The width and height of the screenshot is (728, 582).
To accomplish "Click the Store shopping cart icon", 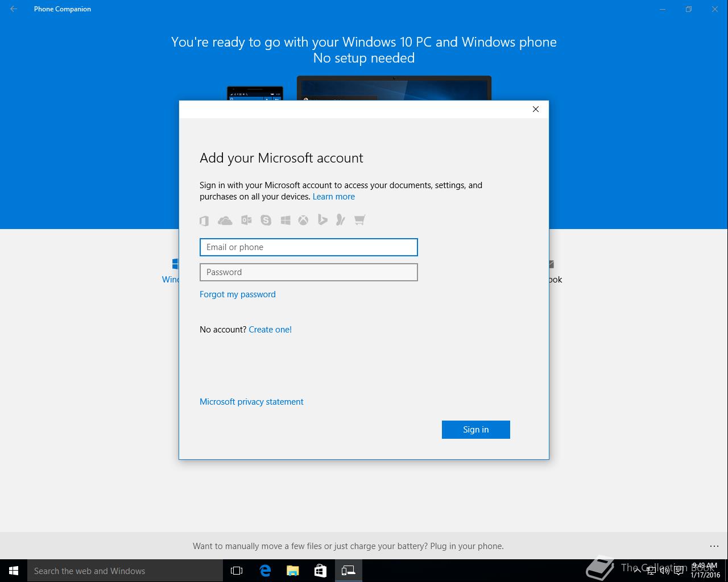I will (x=359, y=219).
